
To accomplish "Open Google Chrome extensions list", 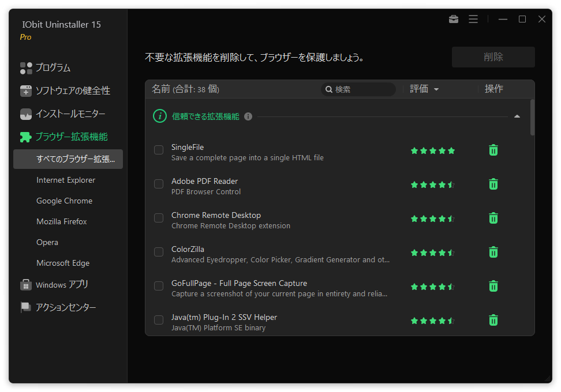I will pyautogui.click(x=64, y=201).
